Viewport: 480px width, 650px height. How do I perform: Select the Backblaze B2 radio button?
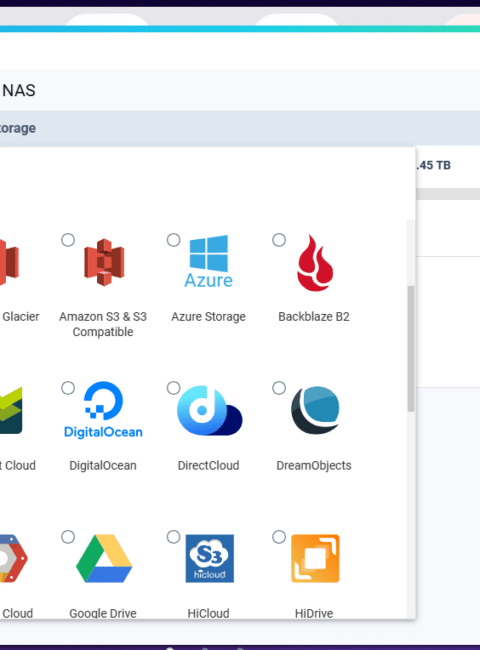pos(279,240)
